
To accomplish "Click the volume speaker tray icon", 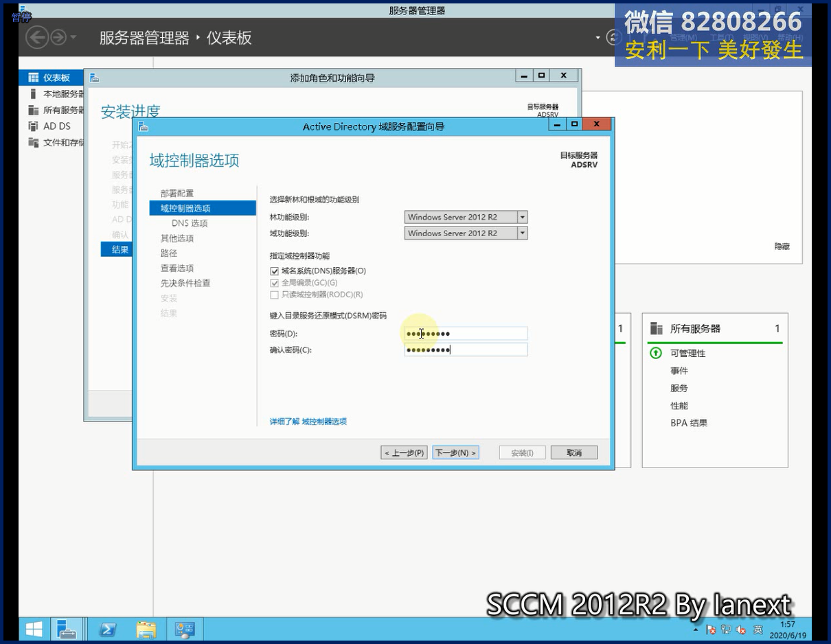I will pyautogui.click(x=741, y=630).
